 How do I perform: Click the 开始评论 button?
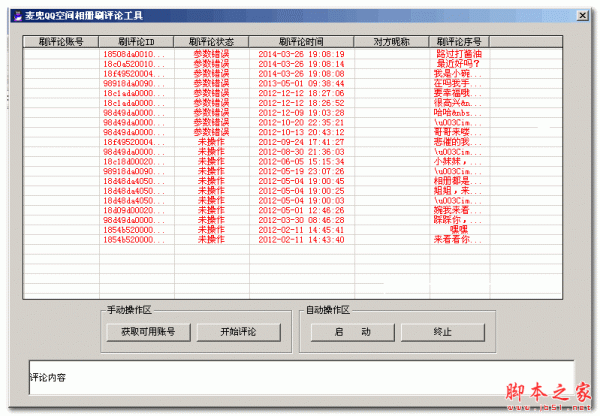(238, 332)
